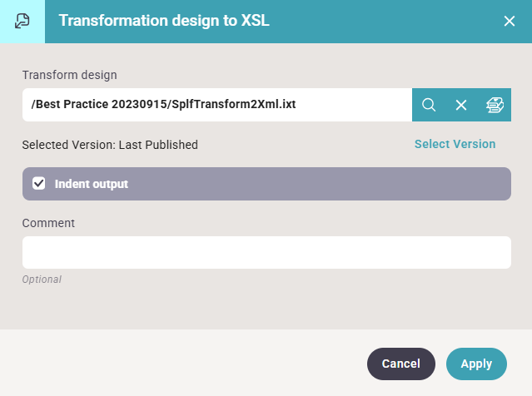
Task: Click into the SplfTransform2Xml.ixt path field
Action: (217, 105)
